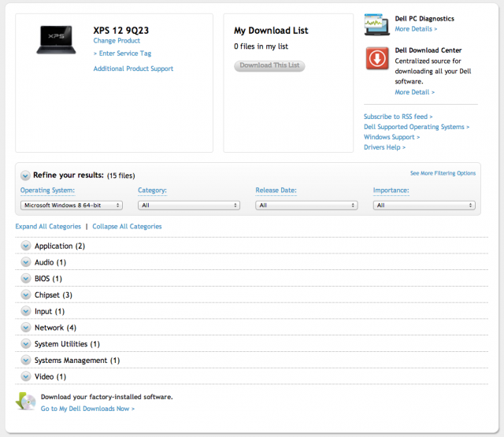Open the Windows Support link

pos(392,137)
